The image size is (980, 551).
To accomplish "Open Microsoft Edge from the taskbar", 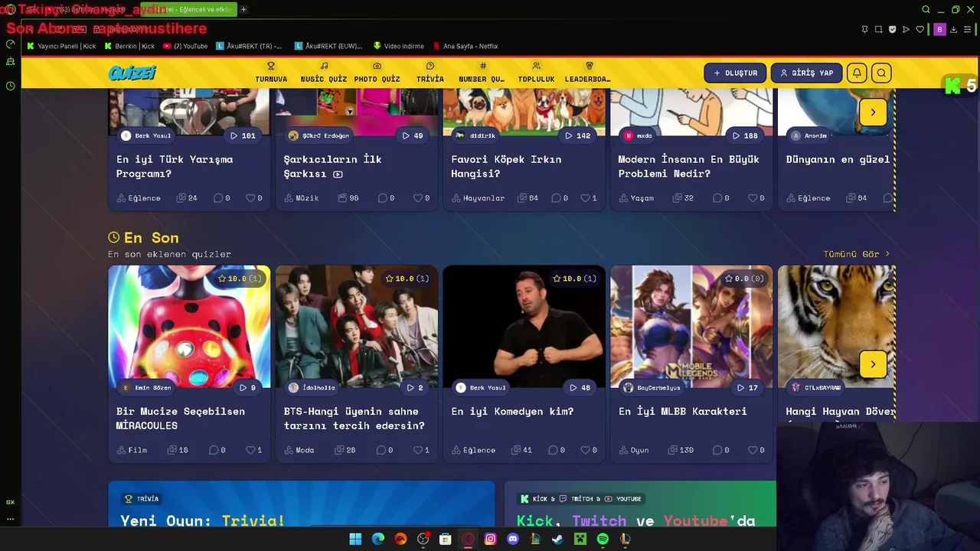I will tap(378, 539).
